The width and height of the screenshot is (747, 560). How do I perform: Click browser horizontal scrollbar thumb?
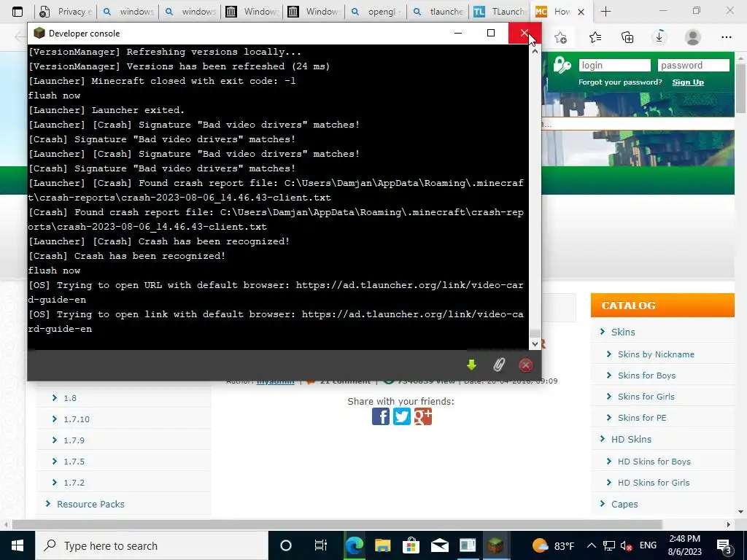tap(337, 524)
